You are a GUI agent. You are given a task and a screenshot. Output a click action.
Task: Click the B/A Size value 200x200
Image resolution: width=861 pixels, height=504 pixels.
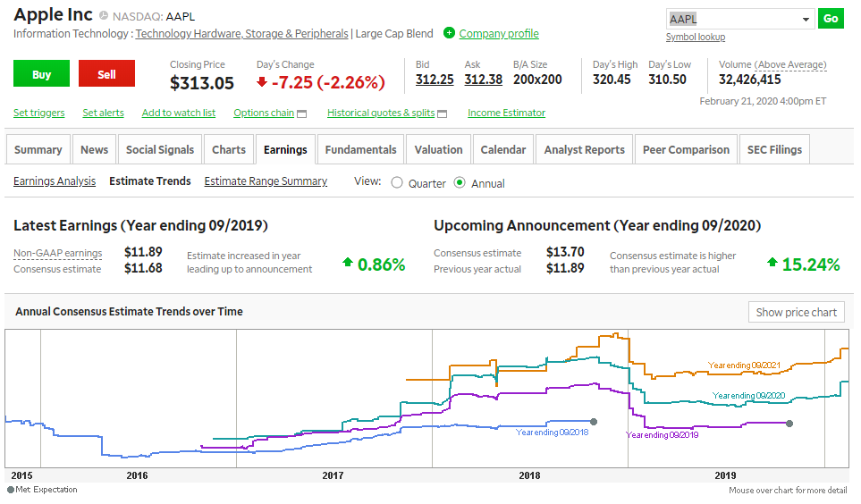click(x=537, y=80)
